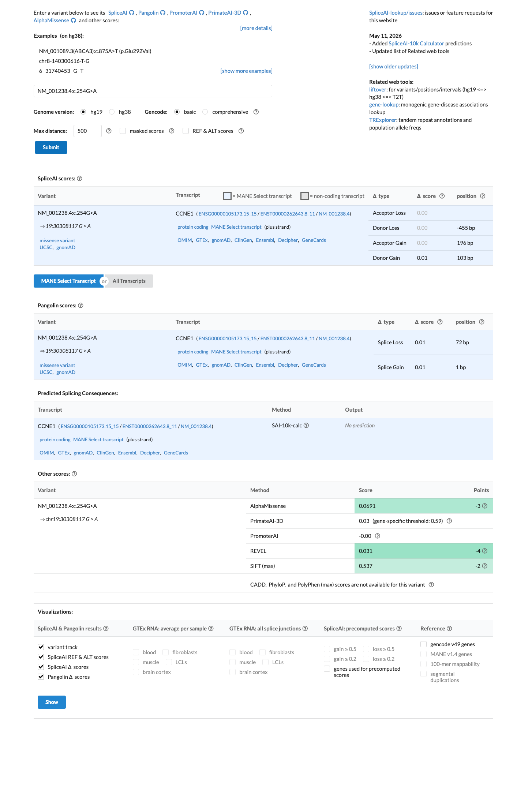Viewport: 532px width, 805px height.
Task: Click help icon in AlphaMissense points cell
Action: tap(485, 506)
